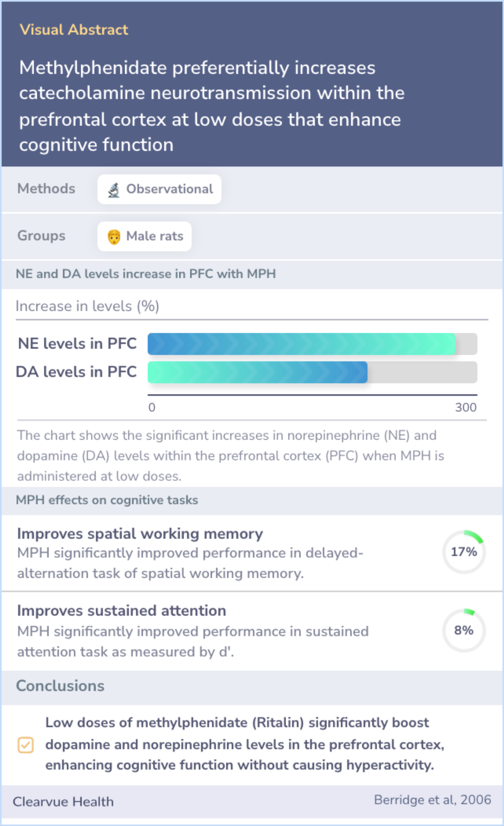Click the Methylphenidate study title text
Viewport: 504px width, 826px height.
click(211, 106)
